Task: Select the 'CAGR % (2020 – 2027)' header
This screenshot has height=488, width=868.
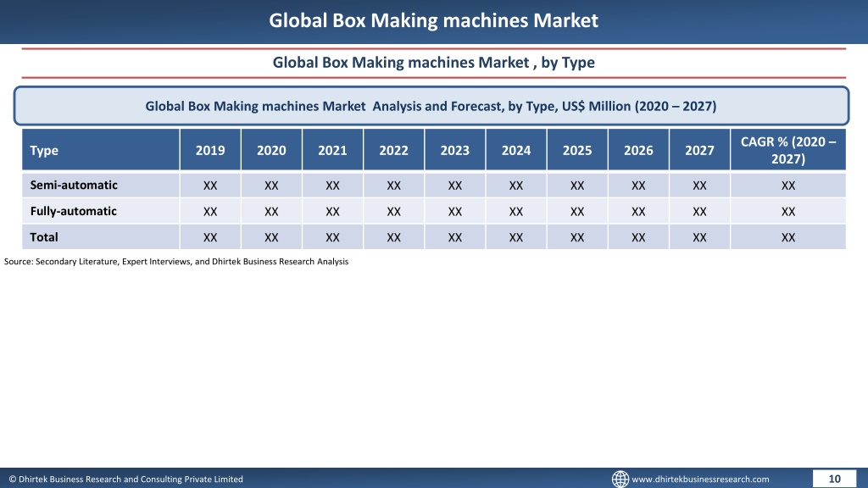Action: [x=788, y=149]
